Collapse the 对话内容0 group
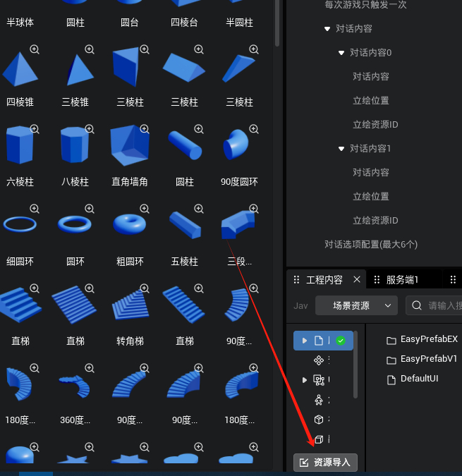Screen dimensions: 462x476 [x=341, y=53]
